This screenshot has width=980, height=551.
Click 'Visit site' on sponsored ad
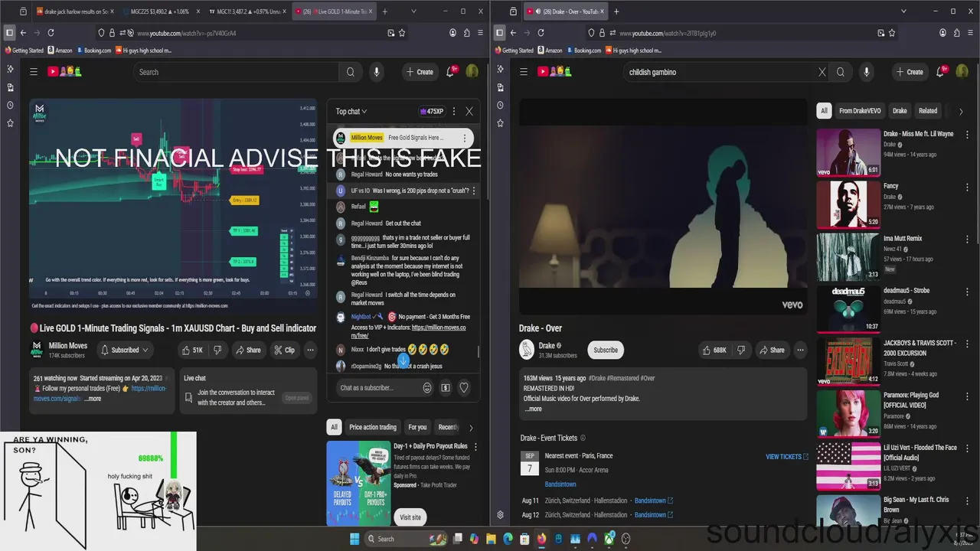pos(410,517)
